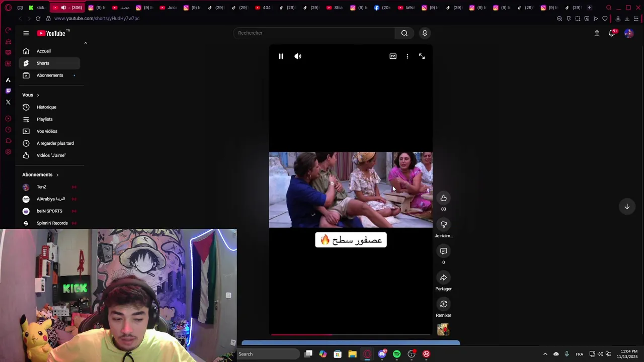Seek on the red video progress bar
644x362 pixels.
pyautogui.click(x=351, y=334)
